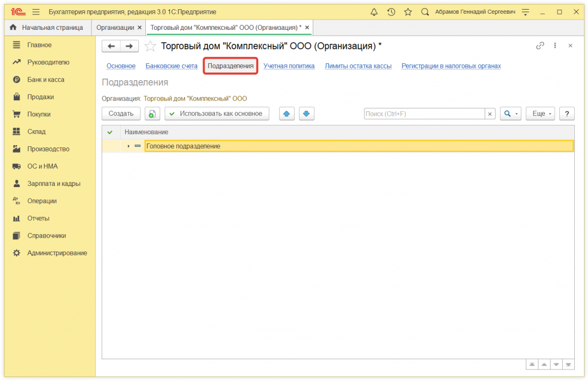The height and width of the screenshot is (381, 588).
Task: Create subdivision by copying icon
Action: click(152, 114)
